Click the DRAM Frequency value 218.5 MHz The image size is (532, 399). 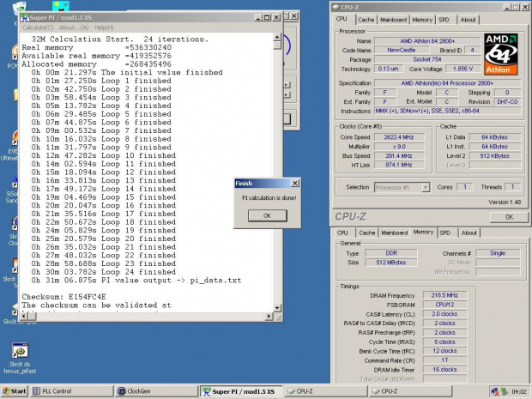click(x=444, y=295)
